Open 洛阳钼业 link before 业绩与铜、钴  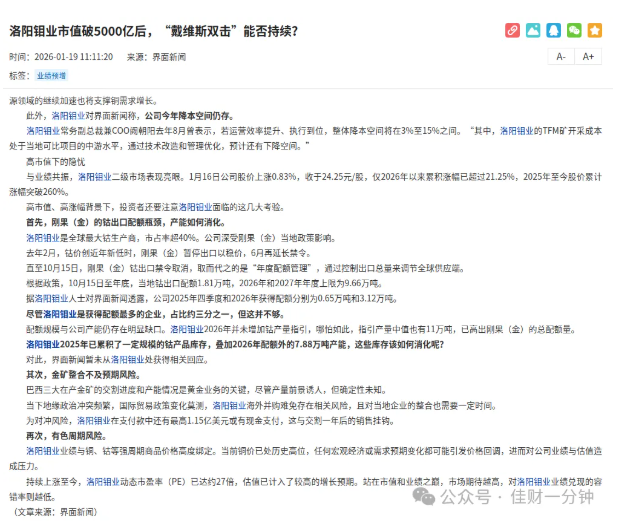pyautogui.click(x=43, y=451)
